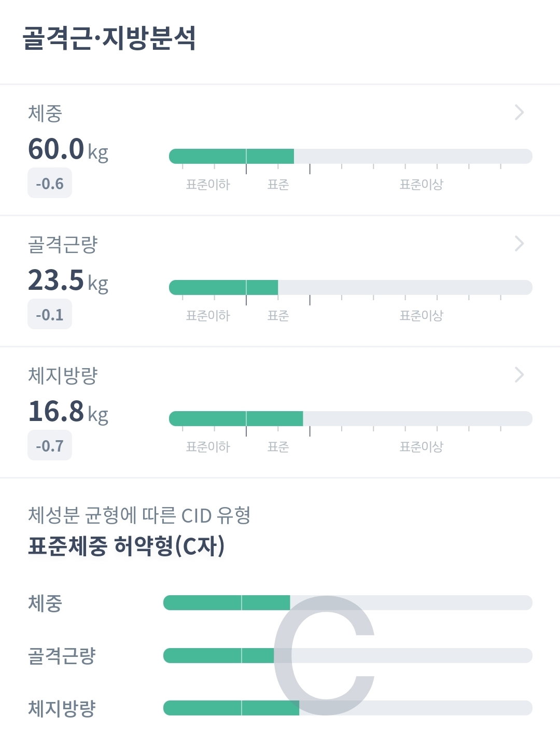Viewport: 560px width, 744px height.
Task: Tap the 체중 60.0 kg value
Action: (68, 150)
